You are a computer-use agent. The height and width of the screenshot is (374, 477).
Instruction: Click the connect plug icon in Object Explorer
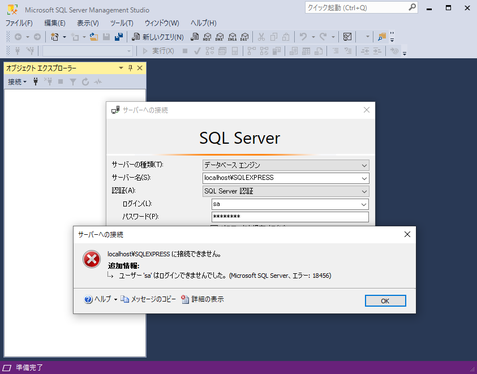(36, 82)
